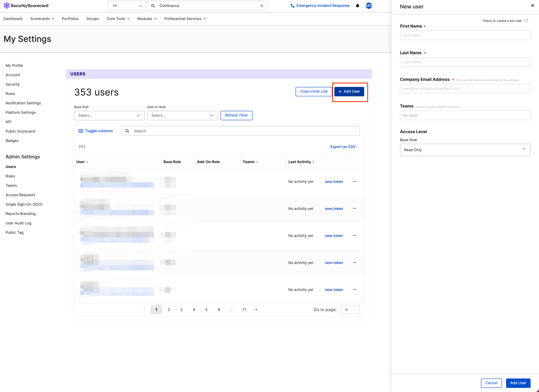The height and width of the screenshot is (392, 539).
Task: Click the blue Add User button above the table
Action: pyautogui.click(x=349, y=92)
